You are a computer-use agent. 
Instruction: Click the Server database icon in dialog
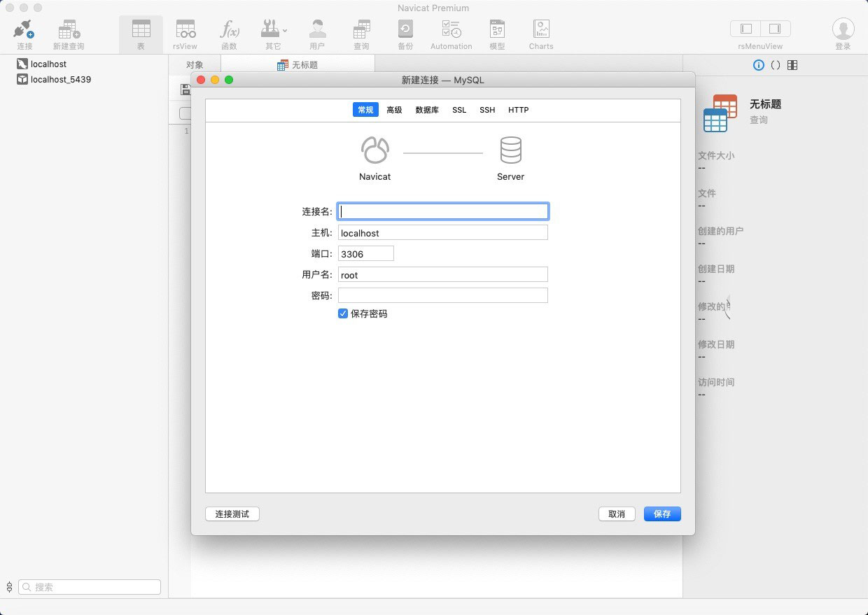510,150
